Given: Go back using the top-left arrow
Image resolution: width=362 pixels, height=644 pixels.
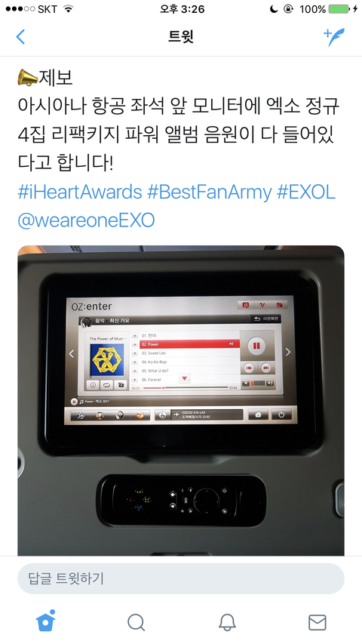Looking at the screenshot, I should pyautogui.click(x=20, y=36).
